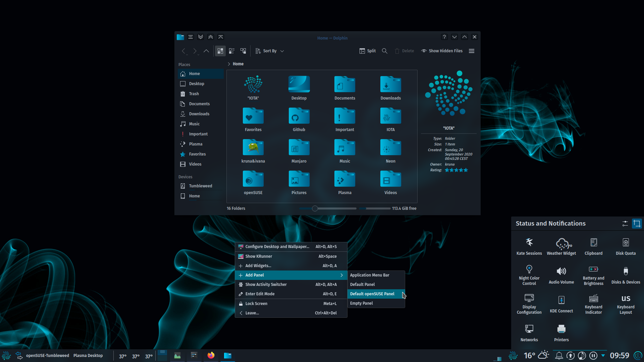Select the kruna&ivana folder
Viewport: 644px width, 362px height.
[253, 152]
